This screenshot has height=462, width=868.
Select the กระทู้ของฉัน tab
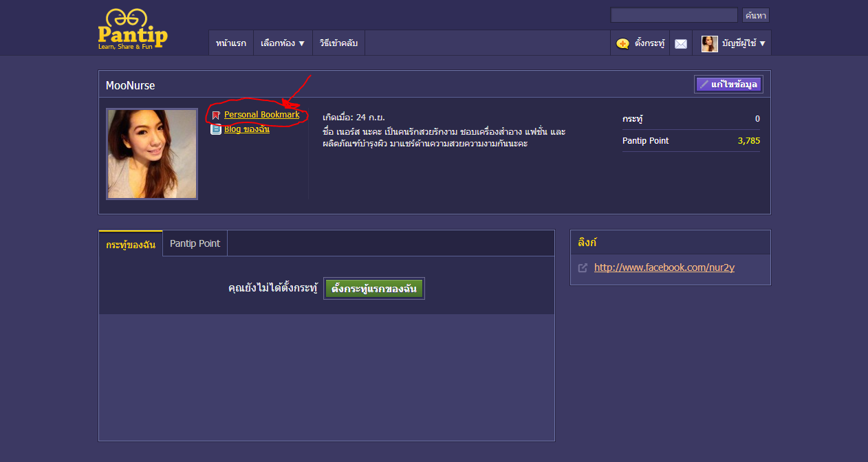coord(131,244)
